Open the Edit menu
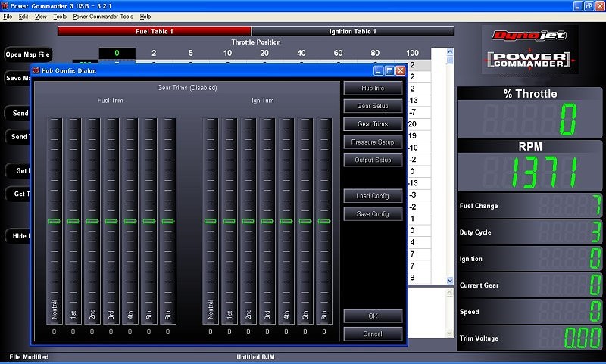Viewport: 606px width, 364px height. click(x=23, y=17)
